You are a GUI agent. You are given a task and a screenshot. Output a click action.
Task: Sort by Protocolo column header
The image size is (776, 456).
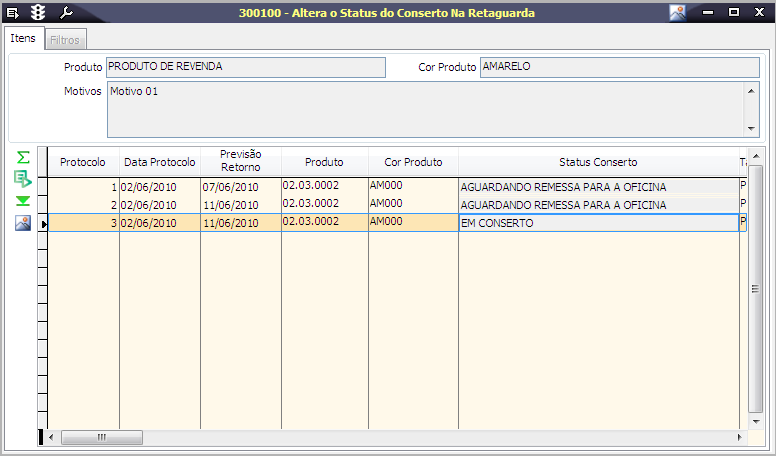(x=83, y=162)
